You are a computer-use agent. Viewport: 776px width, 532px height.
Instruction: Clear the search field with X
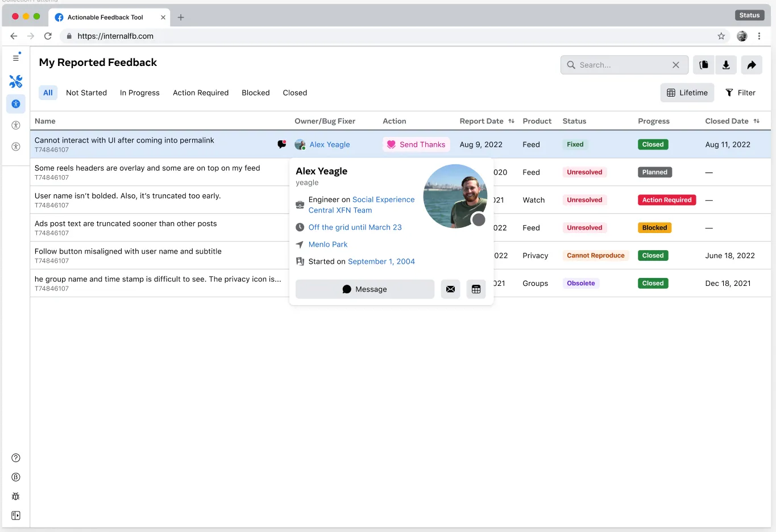tap(676, 65)
